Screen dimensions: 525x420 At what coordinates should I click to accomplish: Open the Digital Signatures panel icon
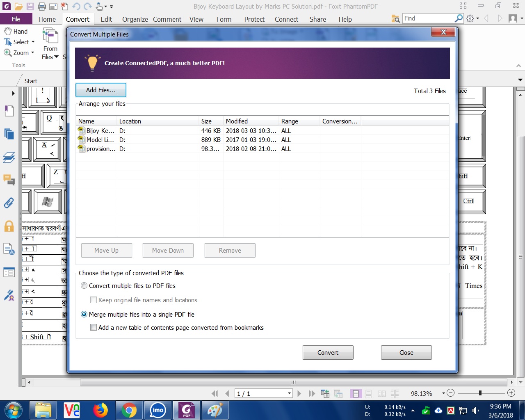coord(9,295)
